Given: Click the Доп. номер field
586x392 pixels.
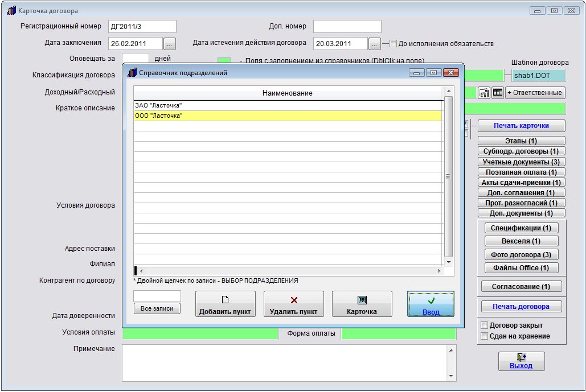Looking at the screenshot, I should (347, 27).
